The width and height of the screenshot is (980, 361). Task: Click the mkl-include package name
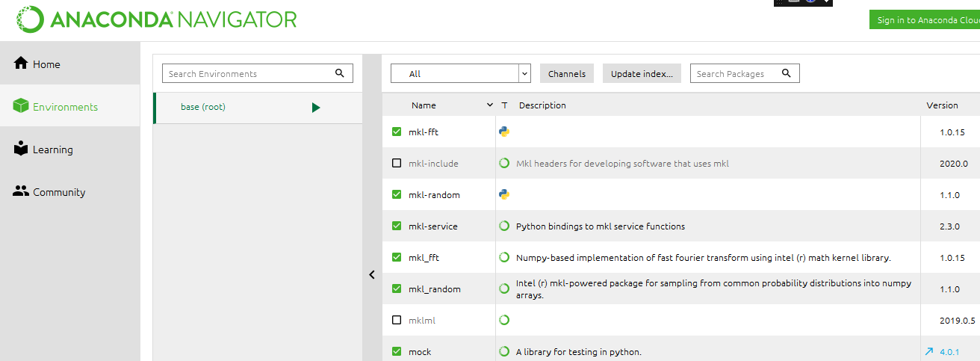[x=433, y=164]
